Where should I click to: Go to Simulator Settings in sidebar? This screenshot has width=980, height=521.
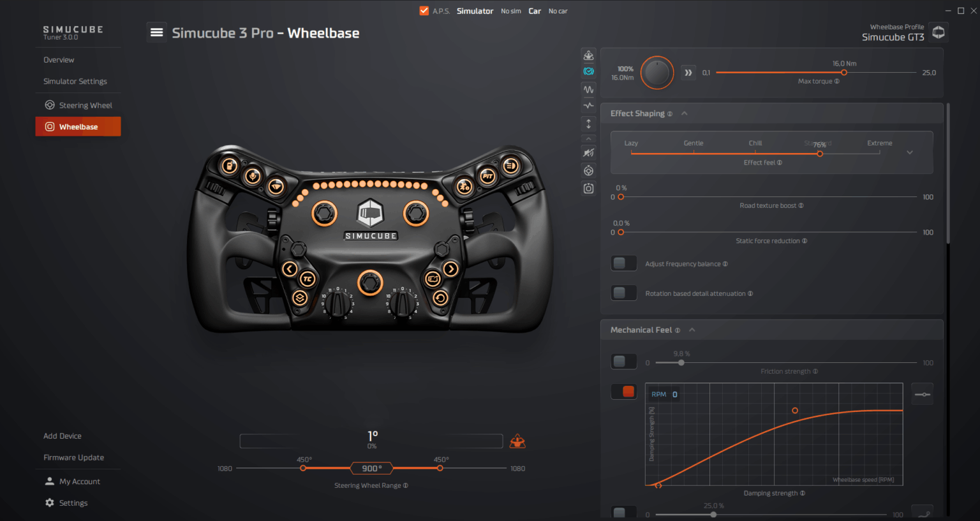[x=75, y=82]
